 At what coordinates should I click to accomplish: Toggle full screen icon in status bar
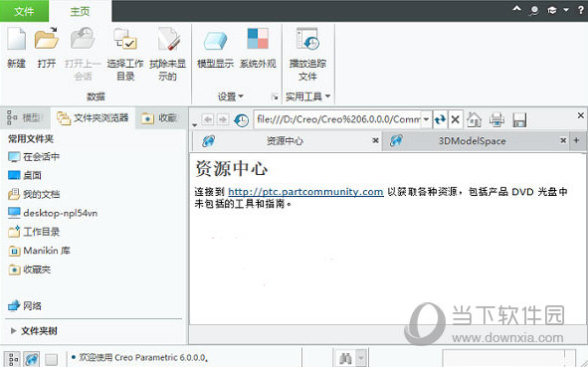(x=52, y=359)
